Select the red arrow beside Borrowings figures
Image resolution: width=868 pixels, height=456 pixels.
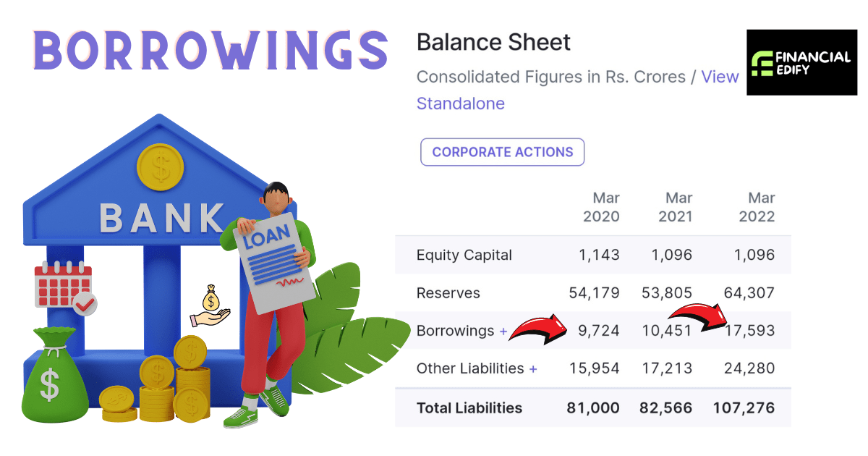pyautogui.click(x=539, y=329)
